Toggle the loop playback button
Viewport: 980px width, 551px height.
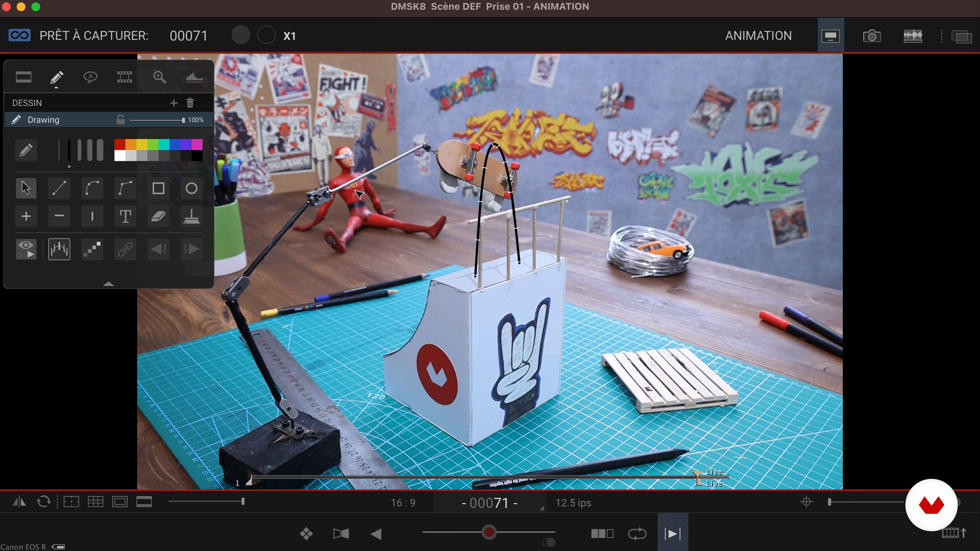637,534
